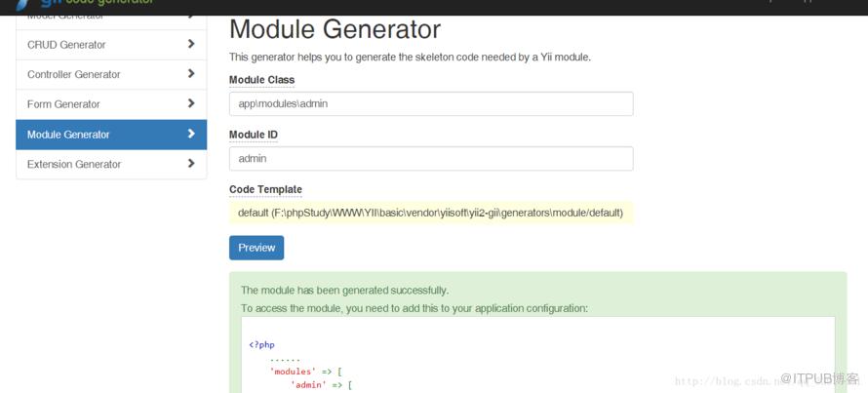Image resolution: width=868 pixels, height=393 pixels.
Task: Click the chevron next to Controller Generator
Action: [x=191, y=73]
